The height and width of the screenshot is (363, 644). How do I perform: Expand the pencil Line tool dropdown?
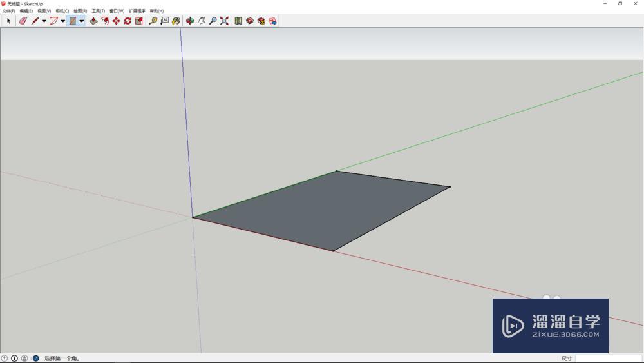[44, 21]
